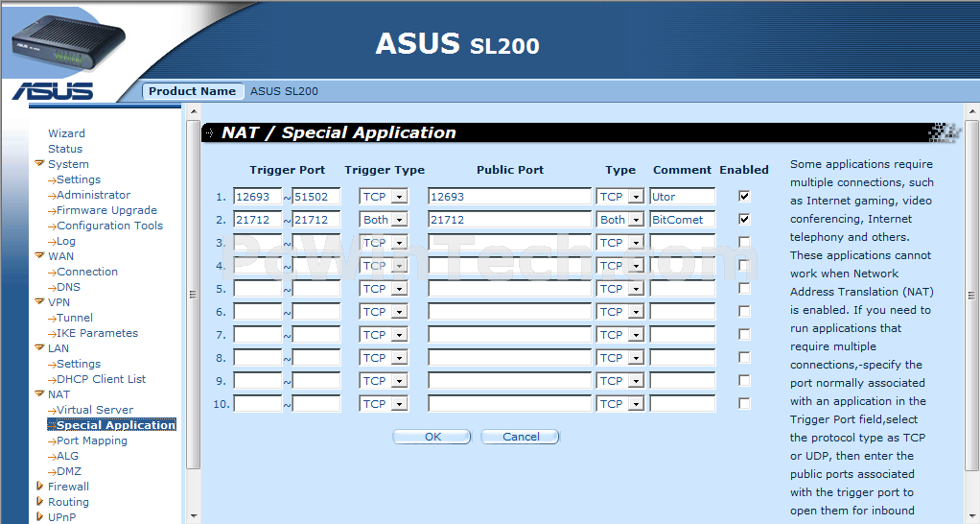
Task: Click the Cancel button
Action: click(521, 437)
